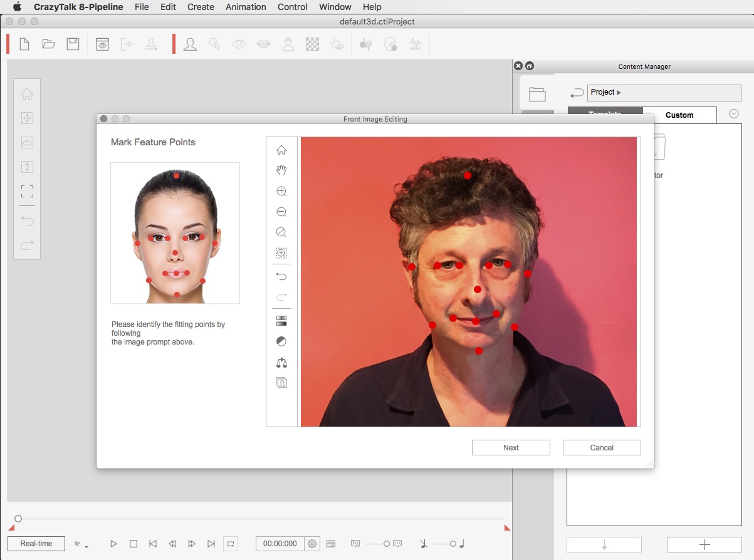Viewport: 754px width, 560px height.
Task: Zoom in on the front image
Action: 281,192
